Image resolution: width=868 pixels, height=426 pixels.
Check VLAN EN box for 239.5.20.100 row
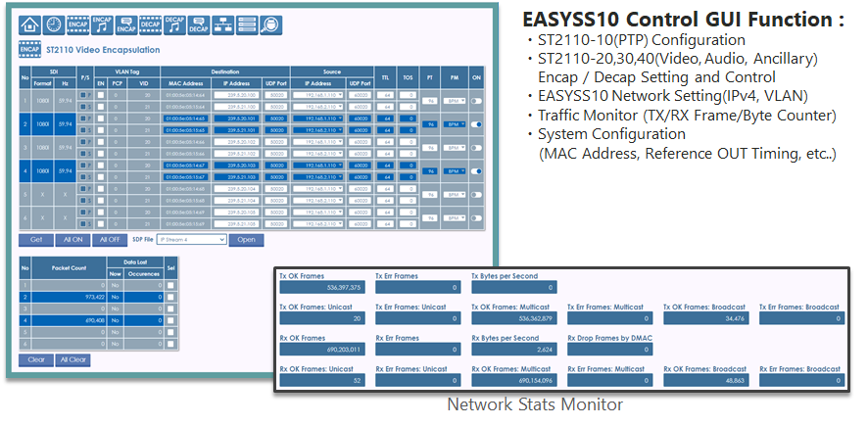(101, 95)
